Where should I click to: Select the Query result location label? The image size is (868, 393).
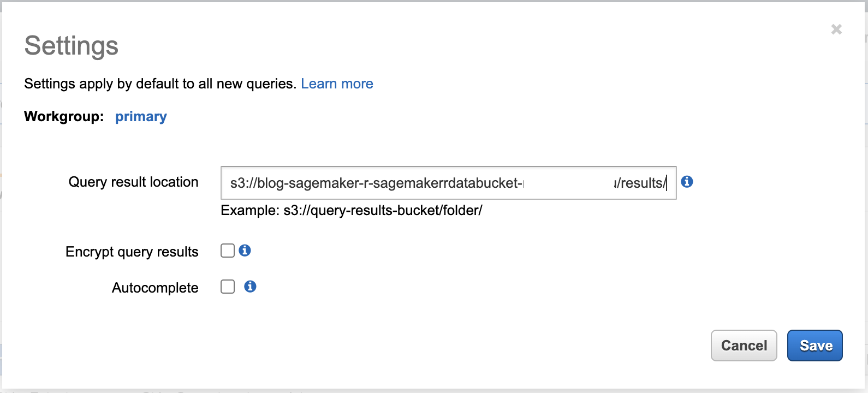click(133, 182)
